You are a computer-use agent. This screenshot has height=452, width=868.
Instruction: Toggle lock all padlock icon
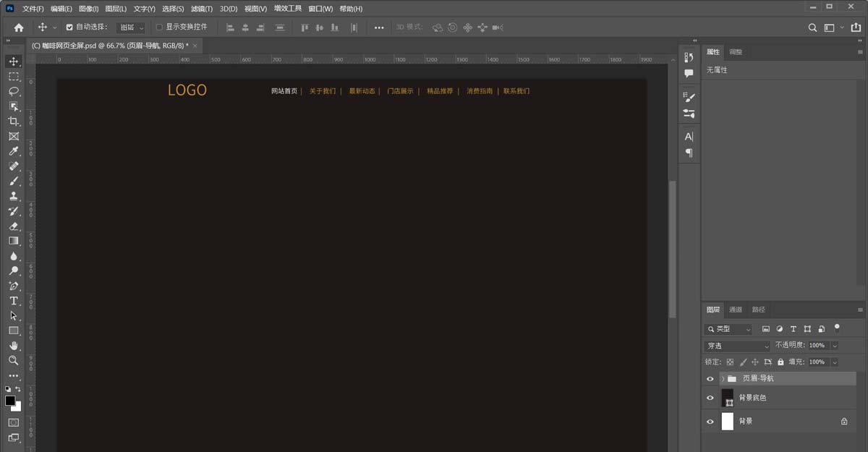click(x=780, y=362)
